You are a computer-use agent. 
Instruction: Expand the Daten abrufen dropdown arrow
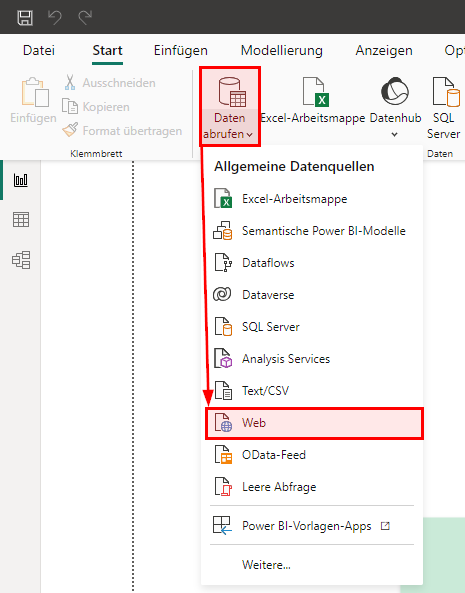point(250,135)
